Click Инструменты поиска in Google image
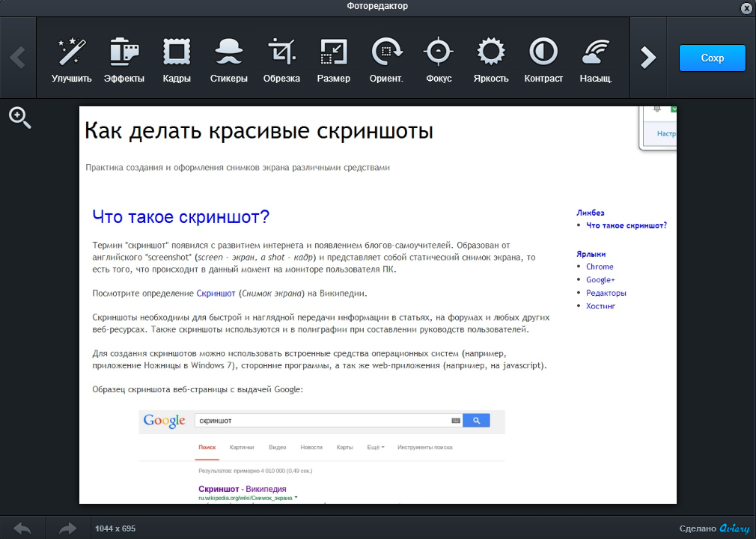The width and height of the screenshot is (756, 539). (x=424, y=448)
